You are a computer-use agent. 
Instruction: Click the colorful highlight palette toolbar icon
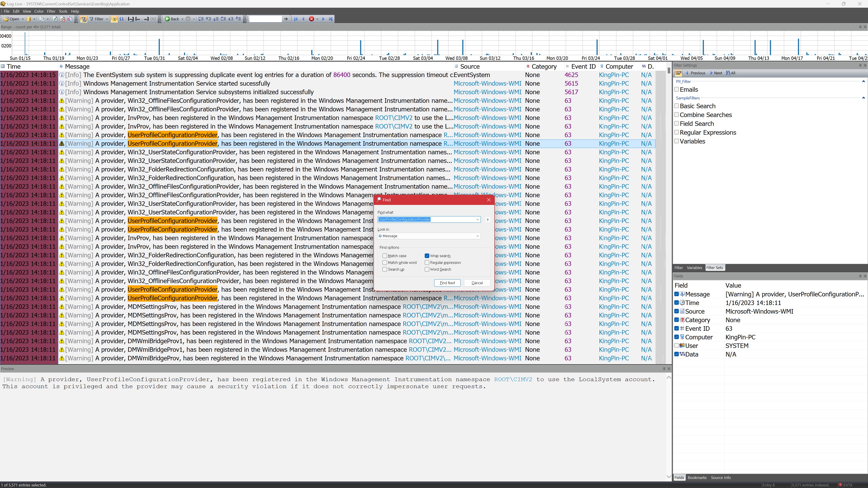click(114, 19)
